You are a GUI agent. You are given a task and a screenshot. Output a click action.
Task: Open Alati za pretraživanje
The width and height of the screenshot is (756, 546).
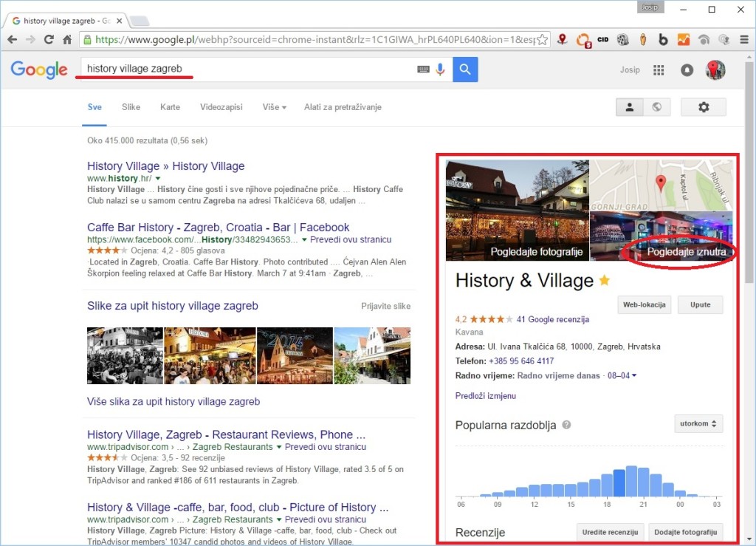(x=343, y=107)
